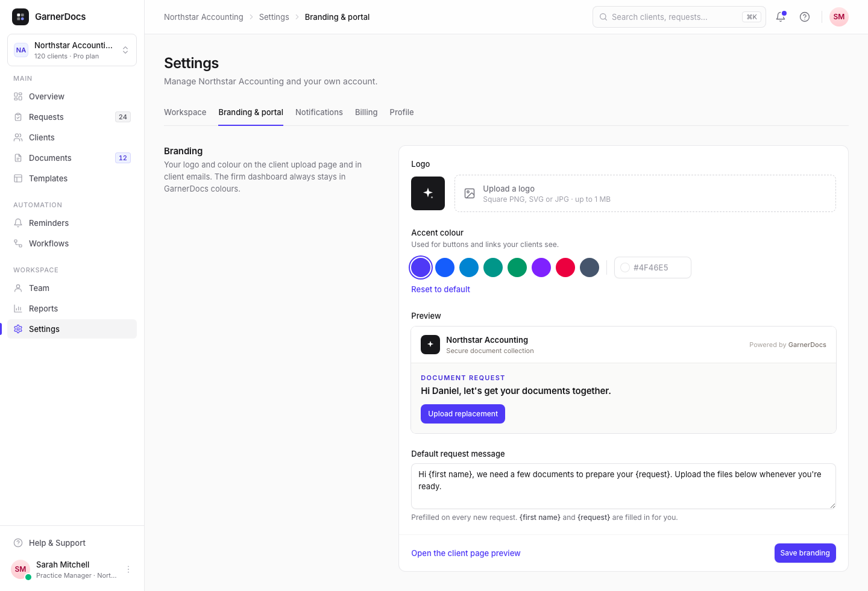Select the indigo accent colour swatch
This screenshot has height=591, width=868.
tap(421, 267)
